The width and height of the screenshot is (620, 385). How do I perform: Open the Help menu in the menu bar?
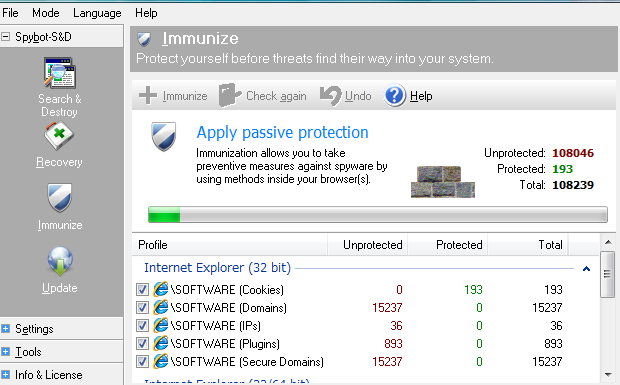146,13
